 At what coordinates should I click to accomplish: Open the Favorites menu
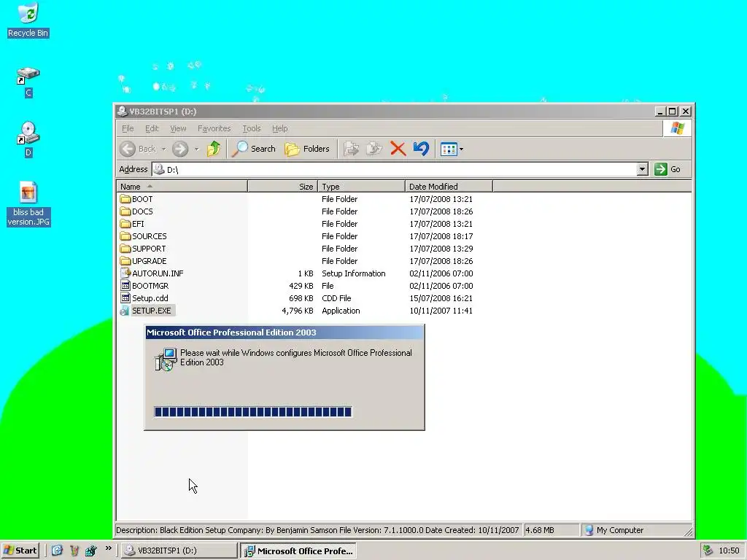214,128
